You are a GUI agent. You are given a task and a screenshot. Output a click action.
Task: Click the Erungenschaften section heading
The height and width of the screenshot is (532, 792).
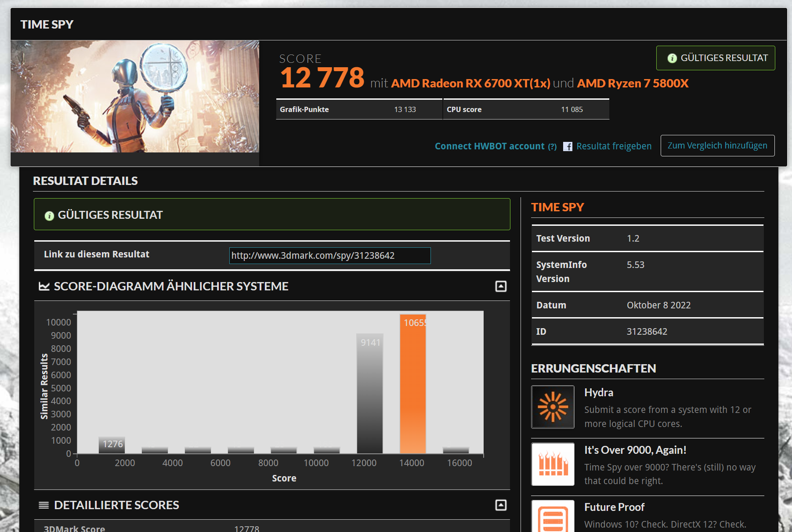coord(593,369)
